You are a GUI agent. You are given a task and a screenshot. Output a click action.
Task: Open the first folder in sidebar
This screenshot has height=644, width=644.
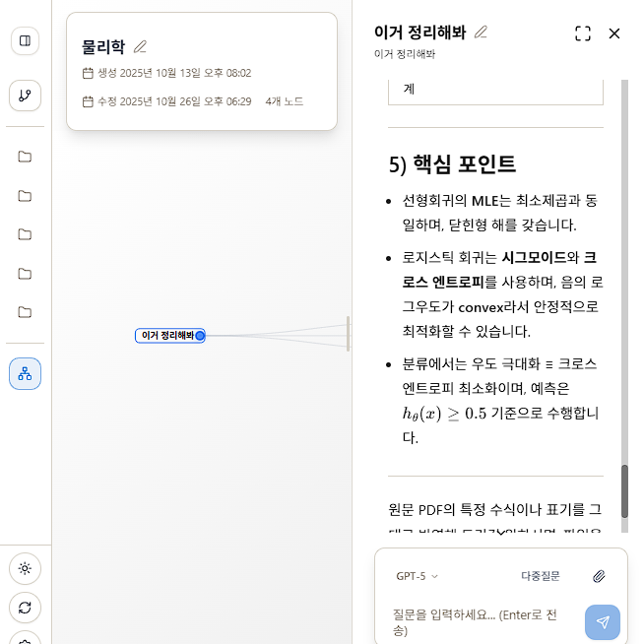[25, 157]
